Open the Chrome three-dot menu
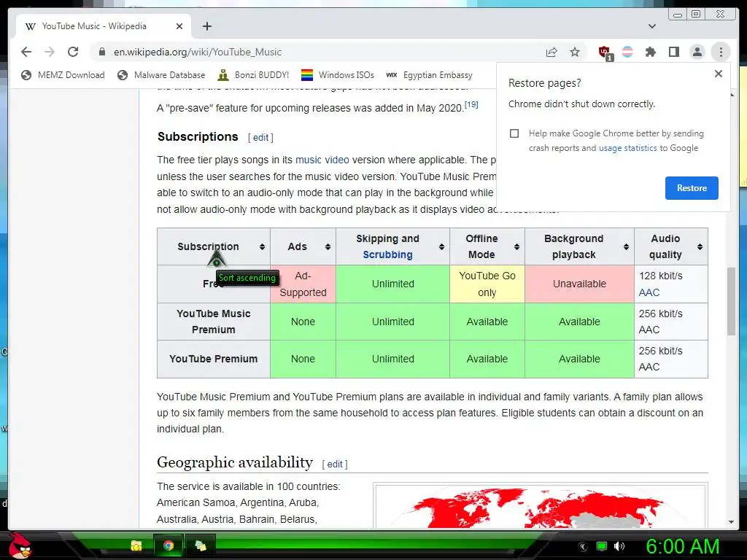This screenshot has width=747, height=560. (x=721, y=52)
